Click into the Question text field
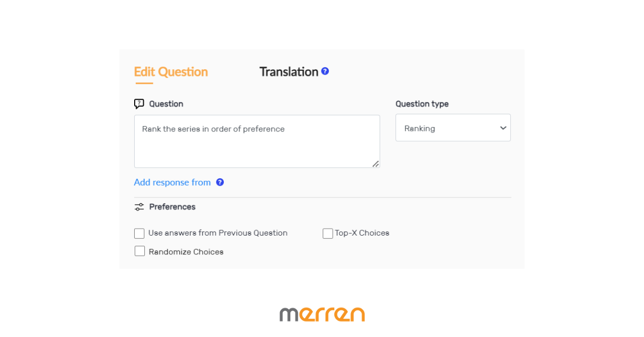This screenshot has width=644, height=337. [257, 141]
